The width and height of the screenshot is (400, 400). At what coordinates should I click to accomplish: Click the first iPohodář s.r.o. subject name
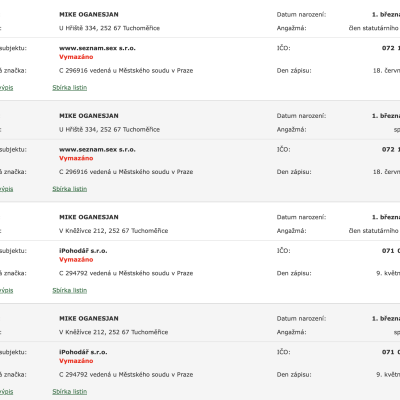tap(83, 251)
